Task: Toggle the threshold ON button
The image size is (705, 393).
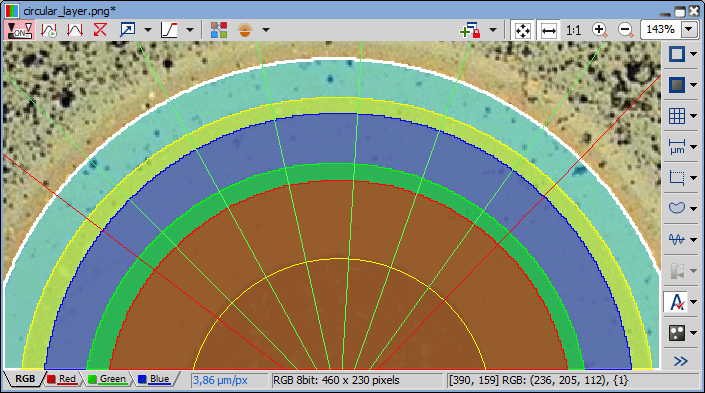Action: click(20, 30)
